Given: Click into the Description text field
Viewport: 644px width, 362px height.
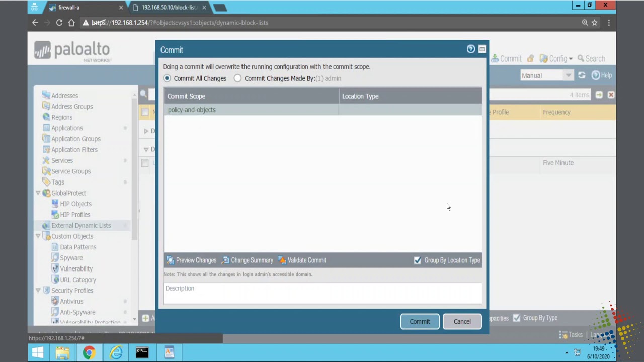Looking at the screenshot, I should (x=323, y=294).
